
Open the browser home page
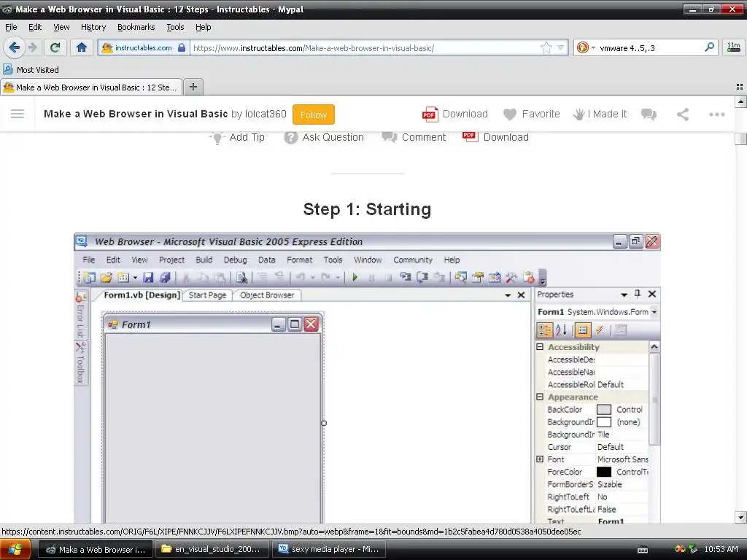82,47
